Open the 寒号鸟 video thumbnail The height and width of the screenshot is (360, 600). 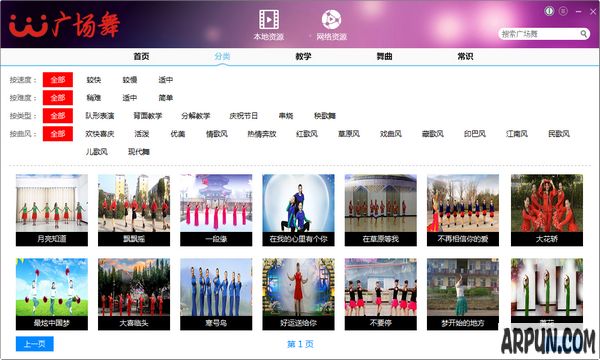216,294
